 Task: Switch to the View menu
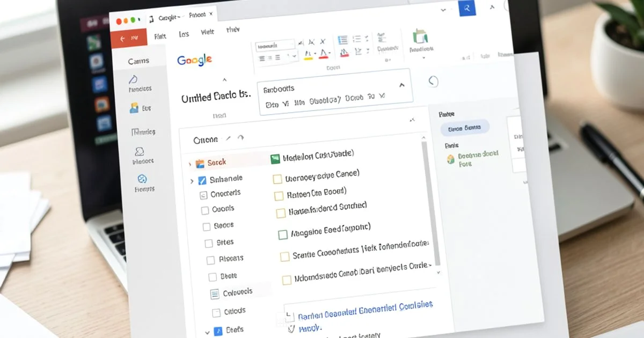coord(207,32)
